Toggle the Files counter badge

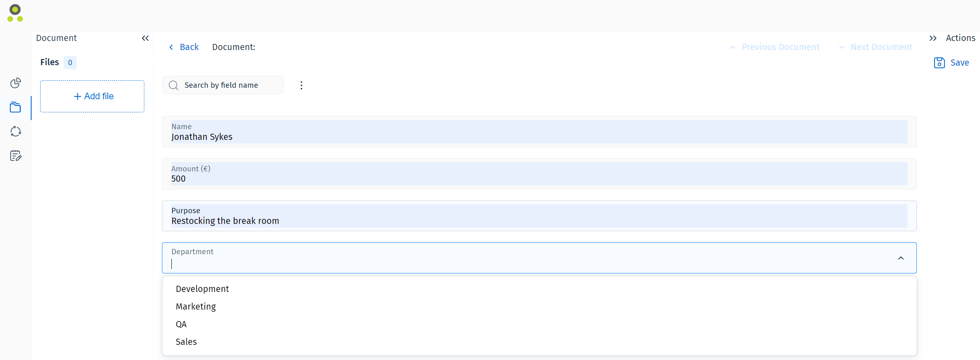pyautogui.click(x=70, y=63)
